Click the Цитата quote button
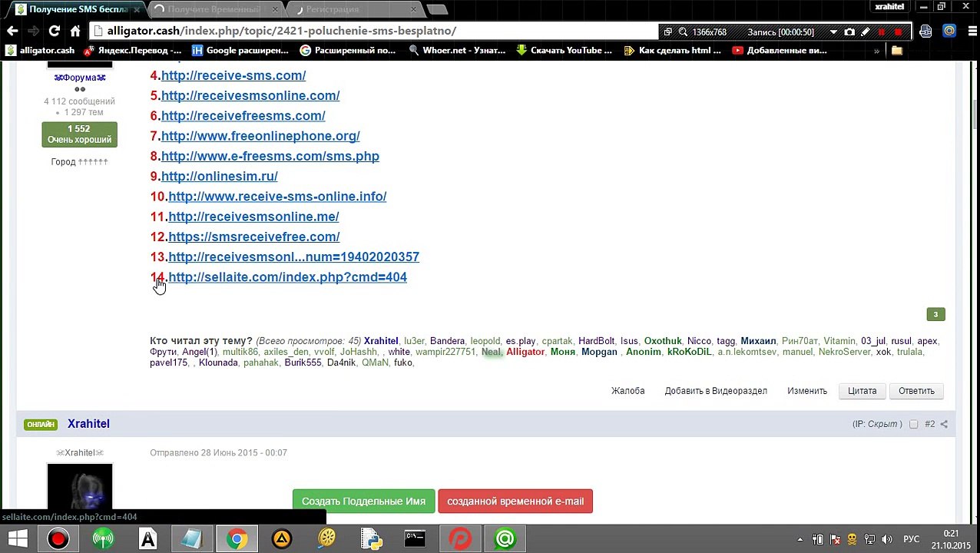Image resolution: width=980 pixels, height=553 pixels. pos(862,391)
